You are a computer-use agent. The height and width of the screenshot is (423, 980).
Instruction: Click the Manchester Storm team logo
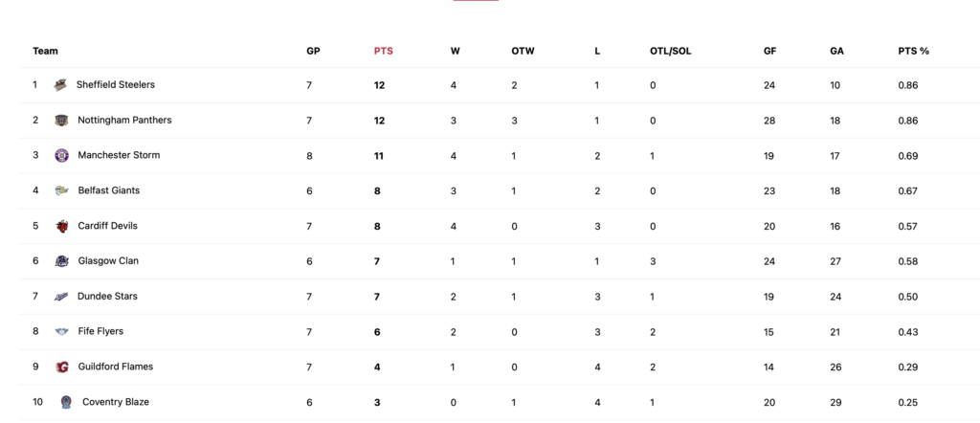[61, 156]
